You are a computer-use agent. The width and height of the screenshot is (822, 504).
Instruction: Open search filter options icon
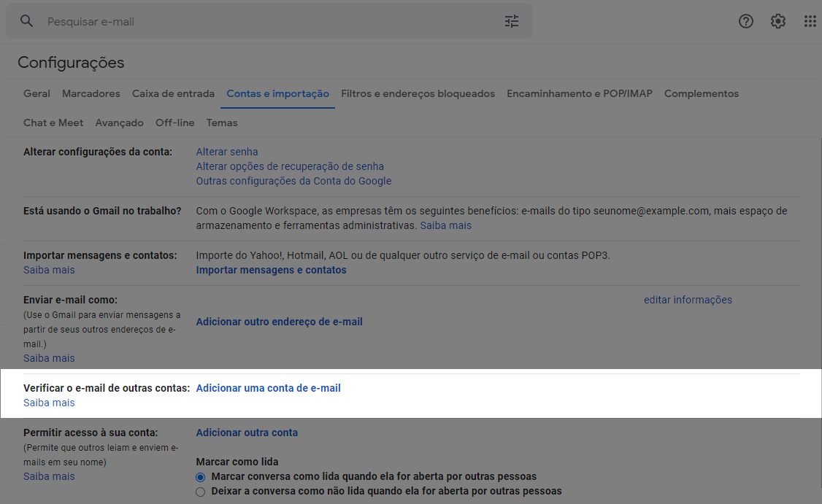(x=512, y=21)
